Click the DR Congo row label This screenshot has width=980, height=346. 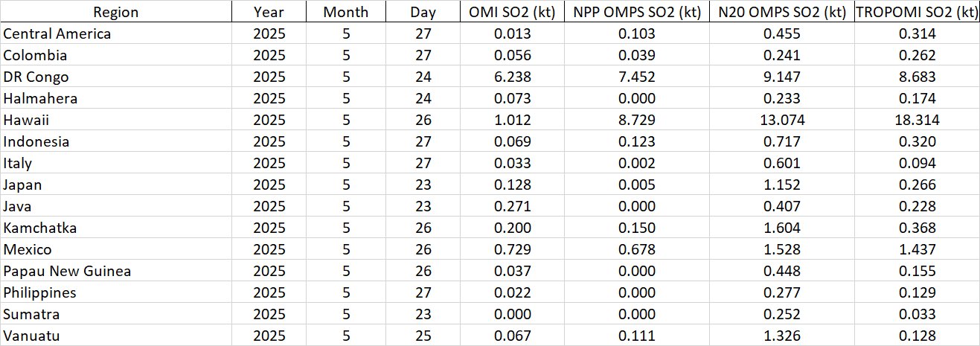point(36,77)
